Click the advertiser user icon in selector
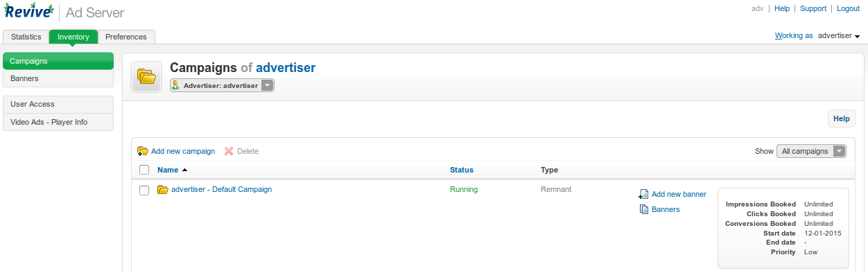The width and height of the screenshot is (868, 273). point(175,85)
